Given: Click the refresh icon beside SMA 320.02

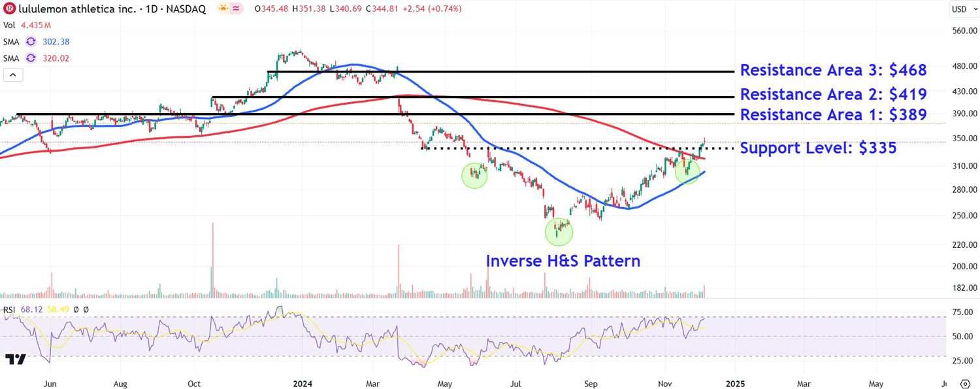Looking at the screenshot, I should (x=31, y=58).
